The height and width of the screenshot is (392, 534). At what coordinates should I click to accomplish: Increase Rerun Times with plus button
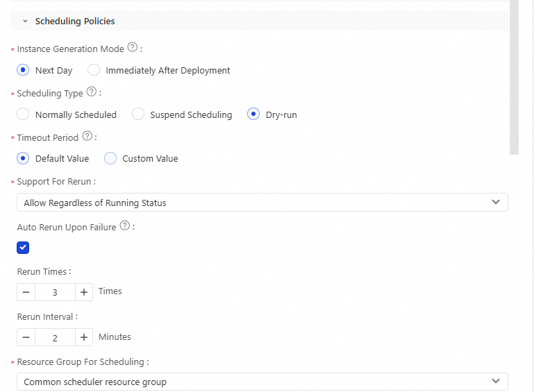coord(84,292)
